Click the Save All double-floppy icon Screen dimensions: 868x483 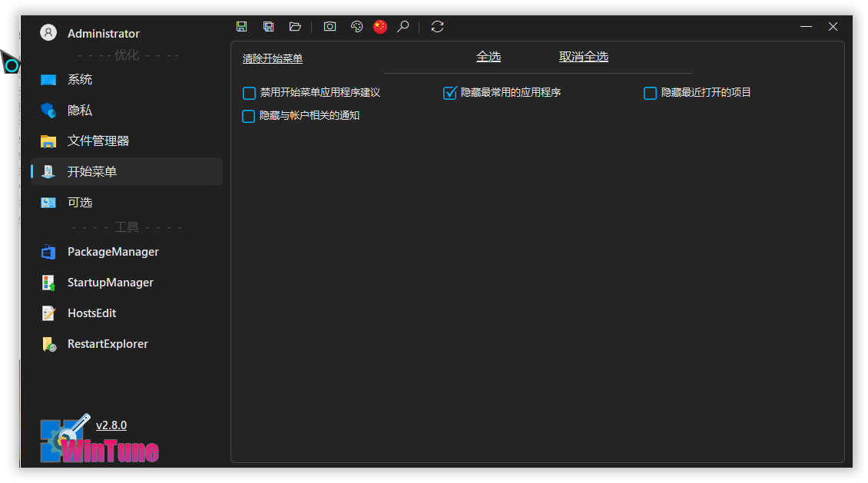pyautogui.click(x=268, y=27)
